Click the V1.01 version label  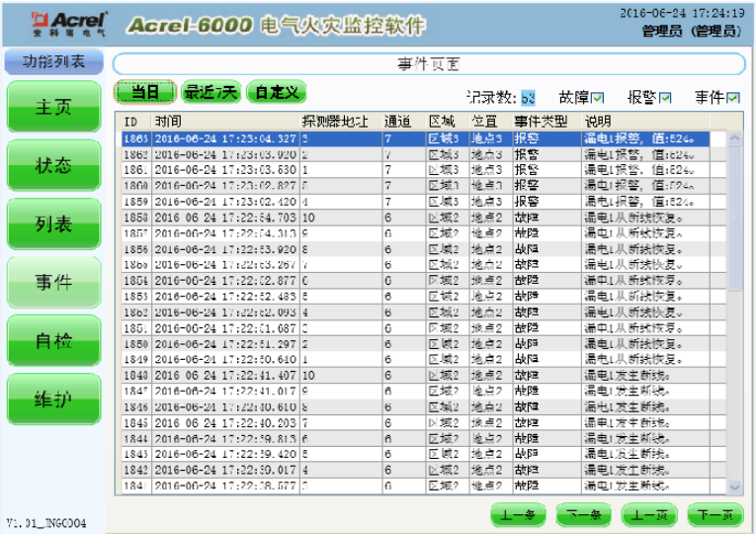tap(46, 523)
